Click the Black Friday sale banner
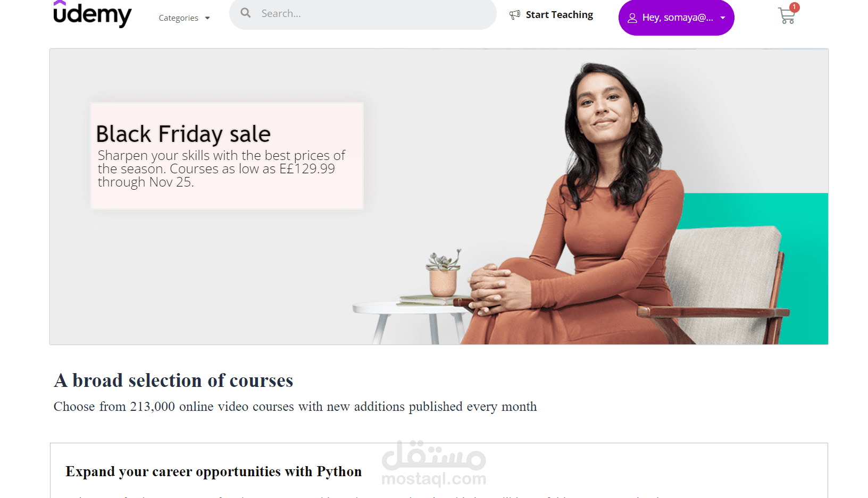The height and width of the screenshot is (498, 868). 227,156
